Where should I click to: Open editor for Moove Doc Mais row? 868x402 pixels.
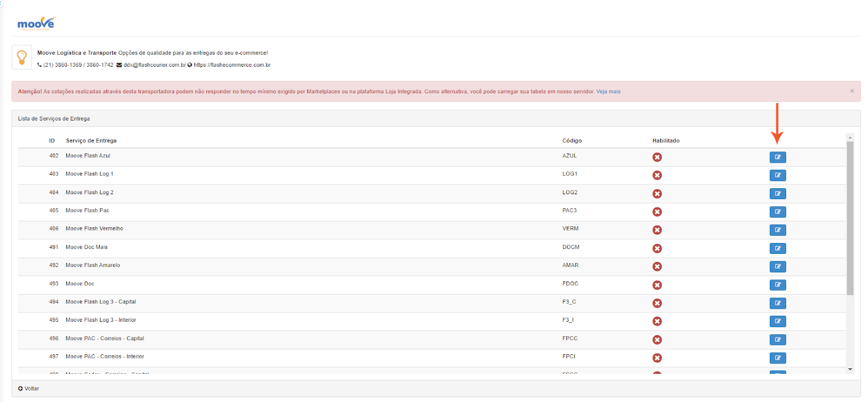click(777, 248)
